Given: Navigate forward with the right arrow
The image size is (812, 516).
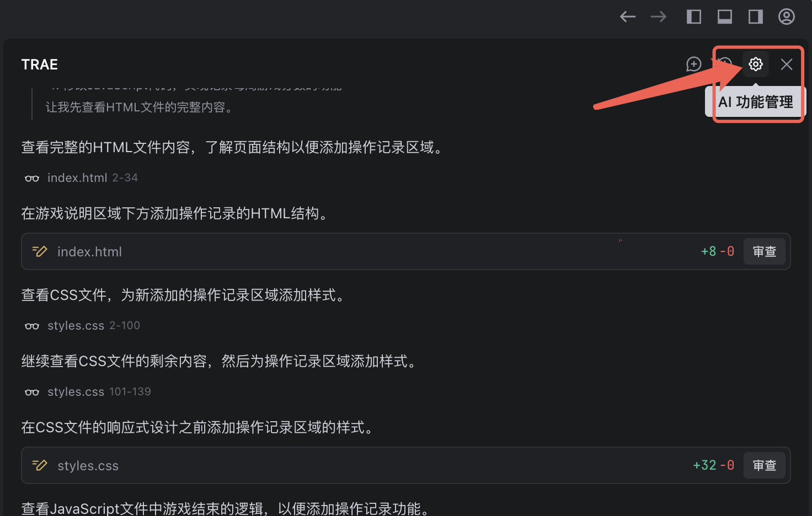Looking at the screenshot, I should click(x=659, y=17).
